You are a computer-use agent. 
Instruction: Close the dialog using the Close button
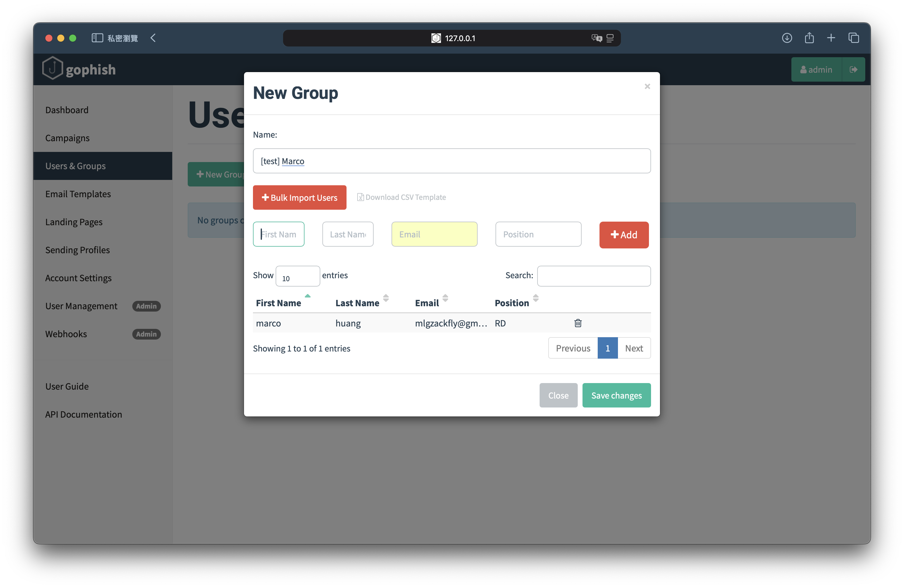tap(558, 395)
